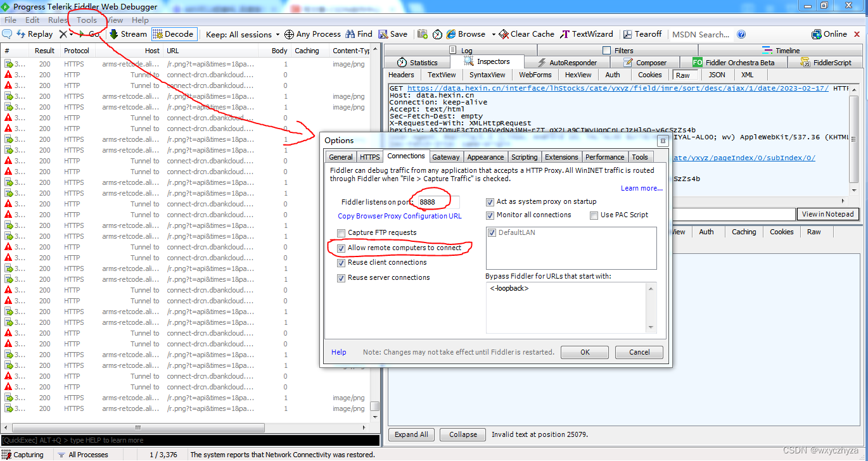
Task: Toggle the Decode toolbar button
Action: [x=173, y=34]
